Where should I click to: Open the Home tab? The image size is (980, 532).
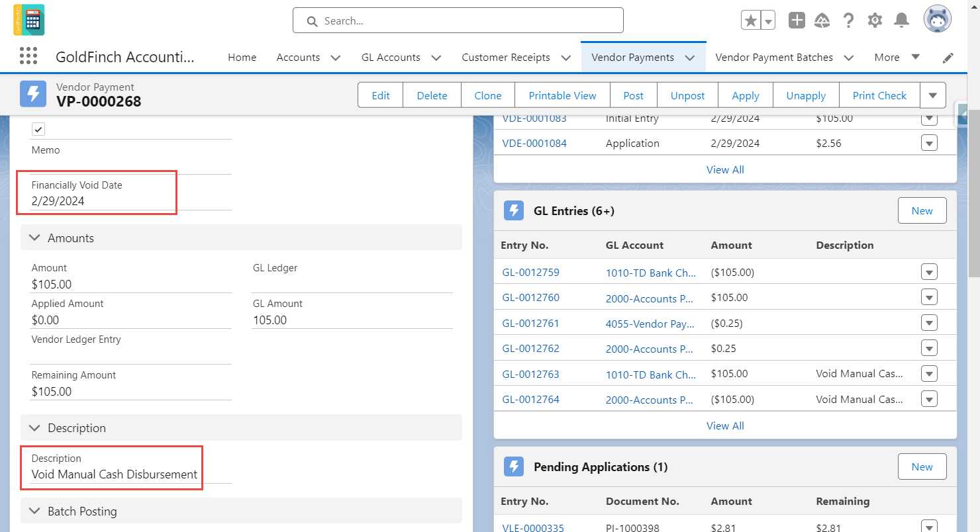point(242,57)
